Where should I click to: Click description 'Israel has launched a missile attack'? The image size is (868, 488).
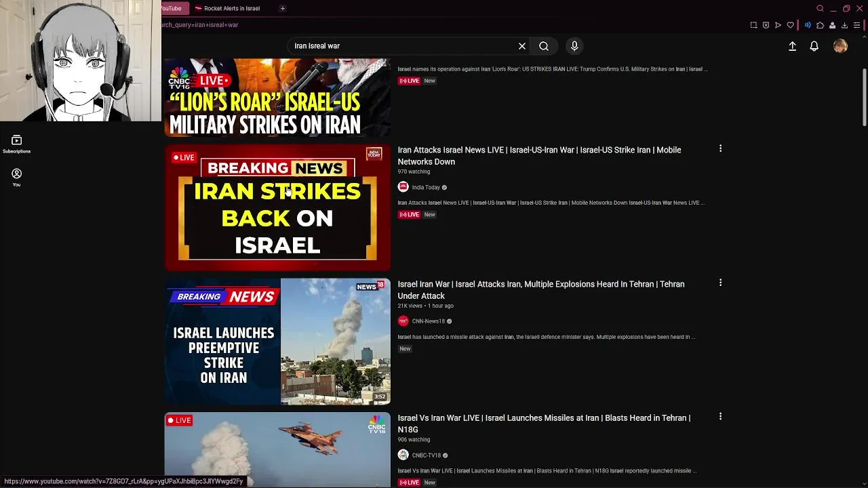click(546, 337)
